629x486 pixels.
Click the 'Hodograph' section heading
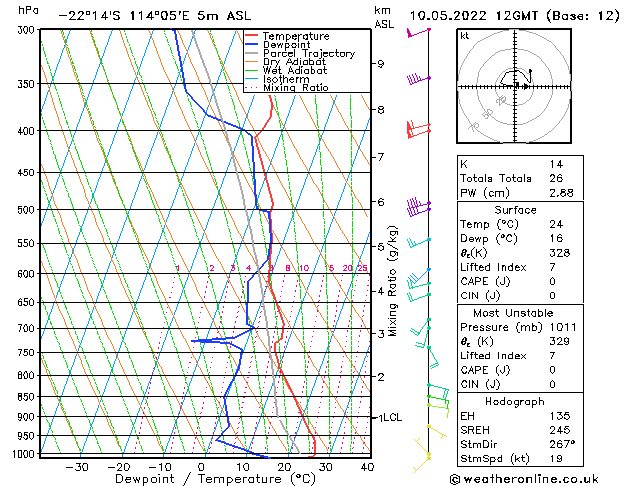pos(515,402)
